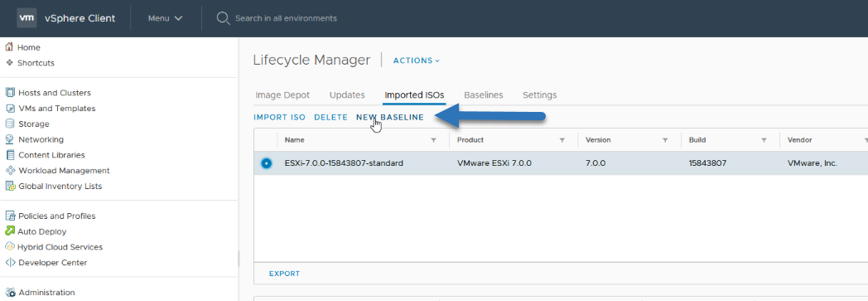Open Administration in the sidebar
Screen dimensions: 868x301
[46, 292]
